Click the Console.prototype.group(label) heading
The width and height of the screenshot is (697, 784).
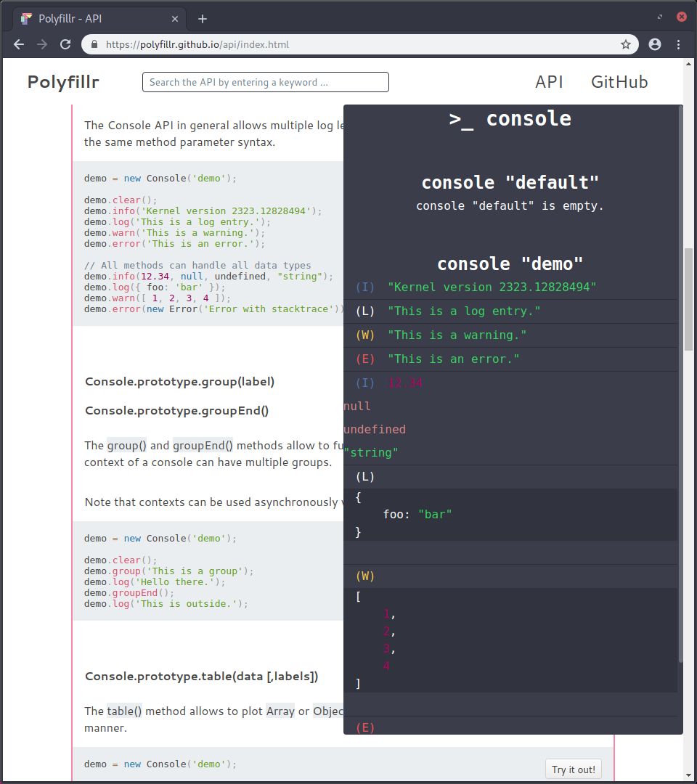point(179,382)
